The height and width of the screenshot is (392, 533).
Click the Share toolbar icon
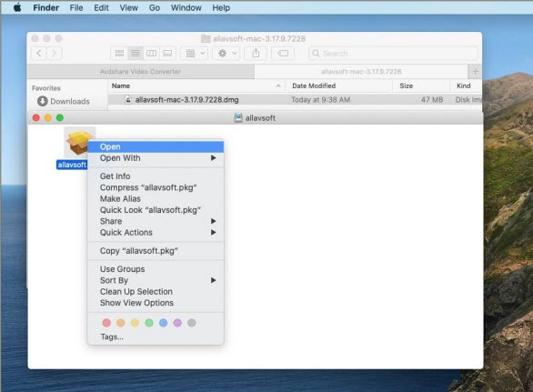click(x=256, y=54)
